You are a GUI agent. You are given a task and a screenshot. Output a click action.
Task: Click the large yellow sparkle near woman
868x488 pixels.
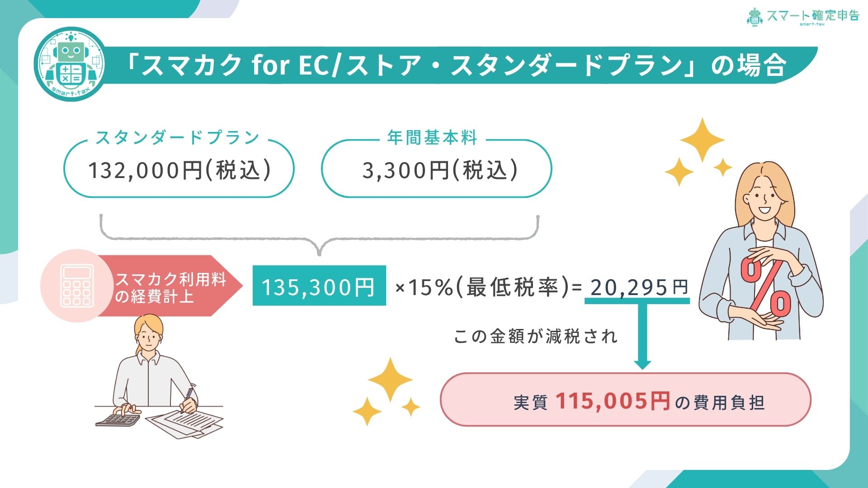(702, 140)
